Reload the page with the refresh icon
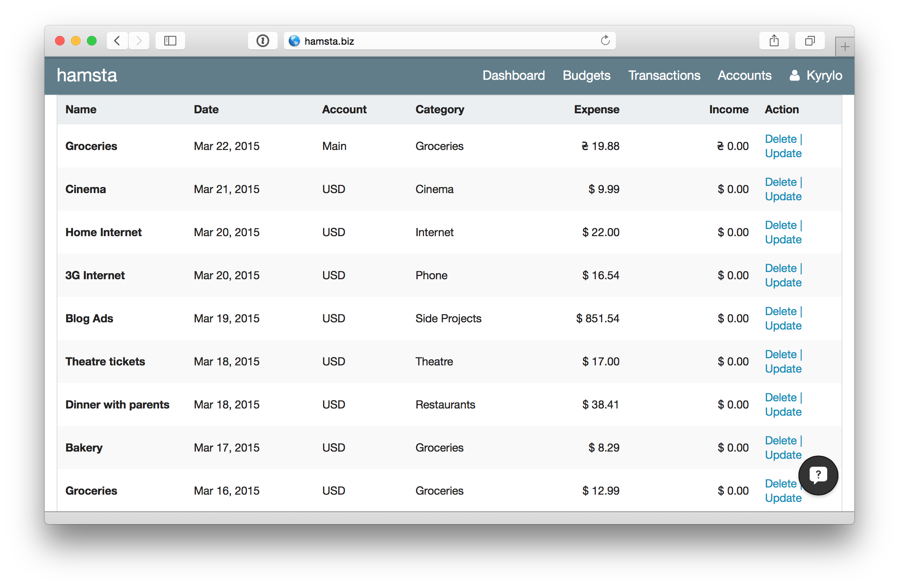The height and width of the screenshot is (588, 899). 605,41
